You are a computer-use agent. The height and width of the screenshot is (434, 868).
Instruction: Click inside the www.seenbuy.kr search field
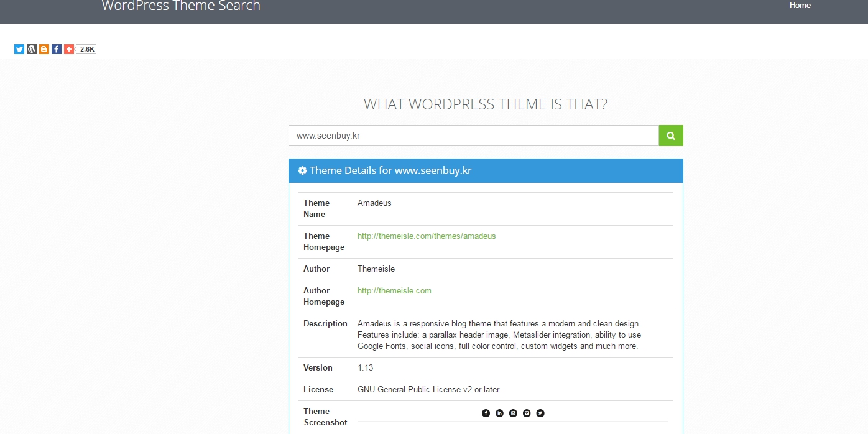point(473,135)
